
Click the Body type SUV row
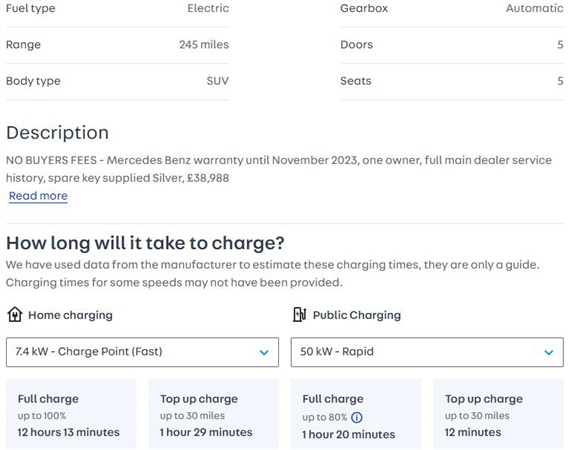[x=118, y=81]
